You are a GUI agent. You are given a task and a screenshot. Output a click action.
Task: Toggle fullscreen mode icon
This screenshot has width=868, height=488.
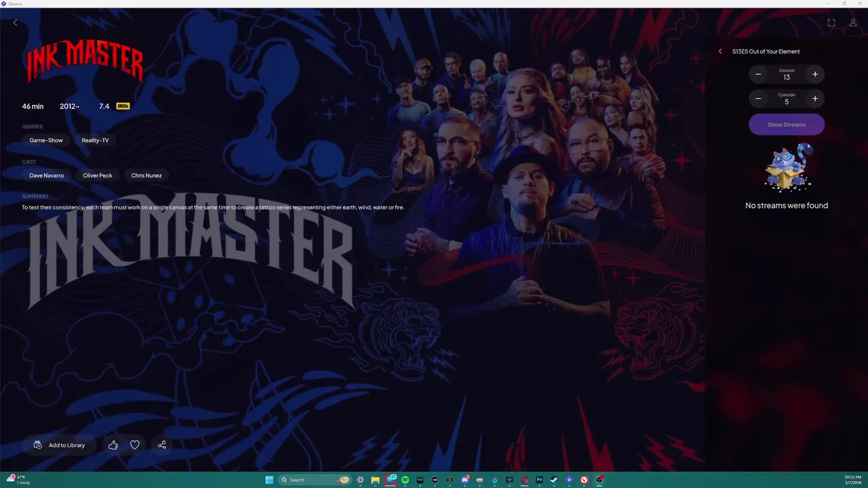click(x=831, y=22)
